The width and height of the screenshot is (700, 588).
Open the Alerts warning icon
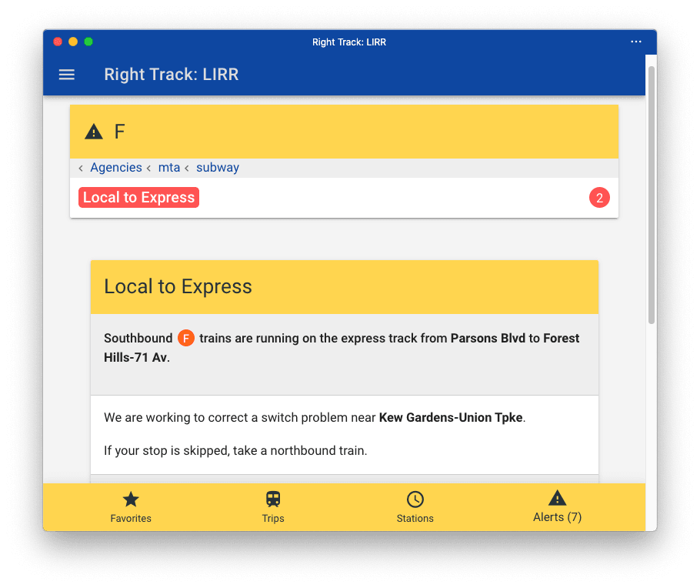557,496
